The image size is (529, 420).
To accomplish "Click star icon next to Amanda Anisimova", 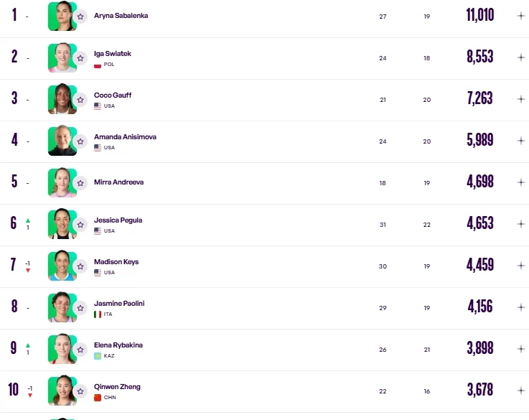I will pos(80,141).
